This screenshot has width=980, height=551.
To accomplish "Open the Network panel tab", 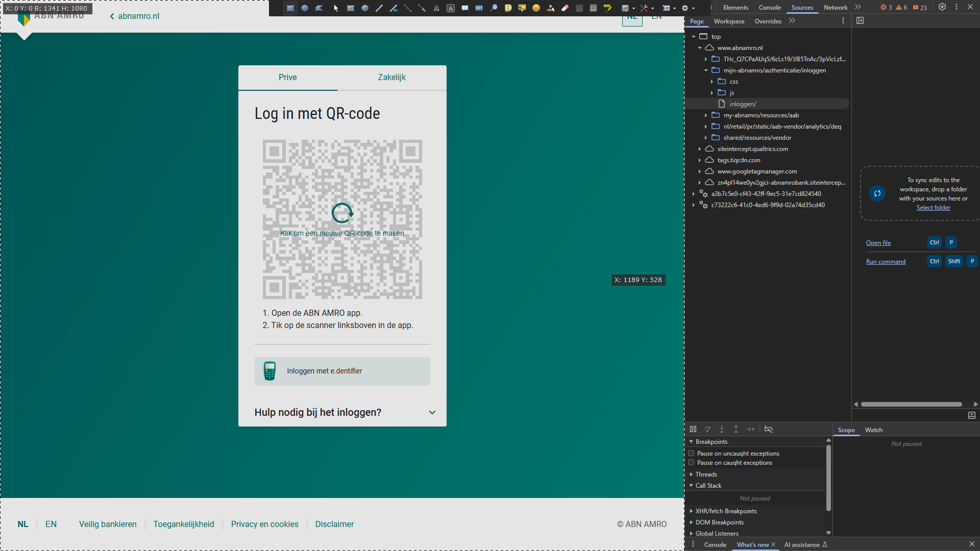I will (835, 8).
